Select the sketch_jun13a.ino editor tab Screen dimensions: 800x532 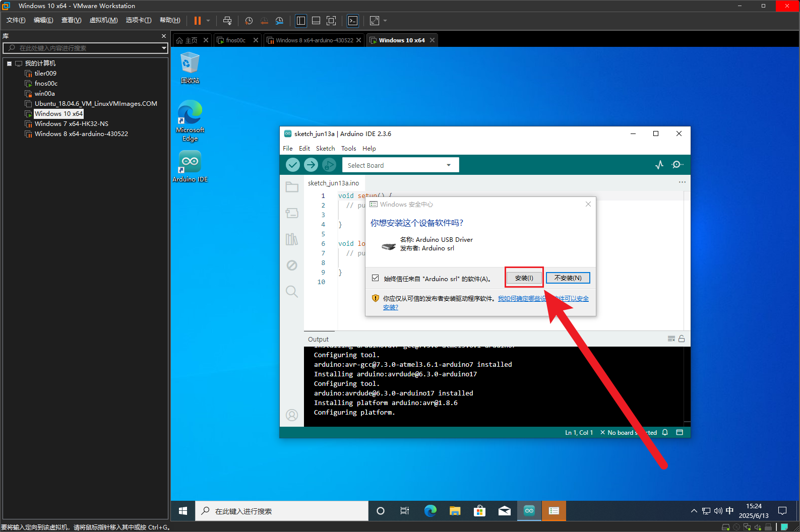coord(334,183)
